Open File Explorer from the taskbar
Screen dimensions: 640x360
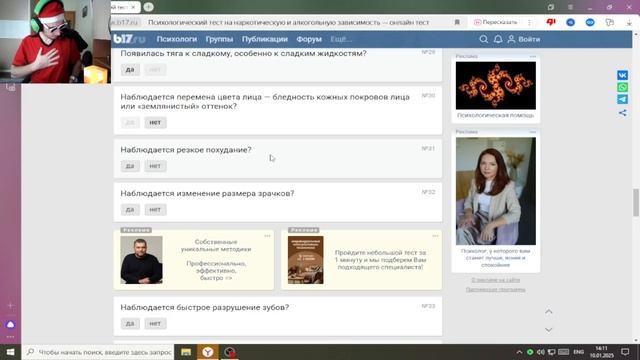[186, 352]
